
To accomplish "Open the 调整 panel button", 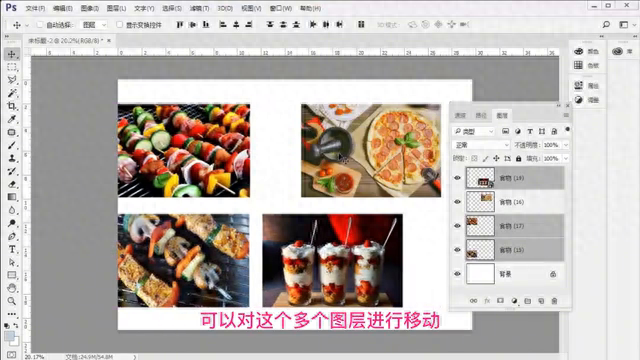I will pyautogui.click(x=587, y=100).
